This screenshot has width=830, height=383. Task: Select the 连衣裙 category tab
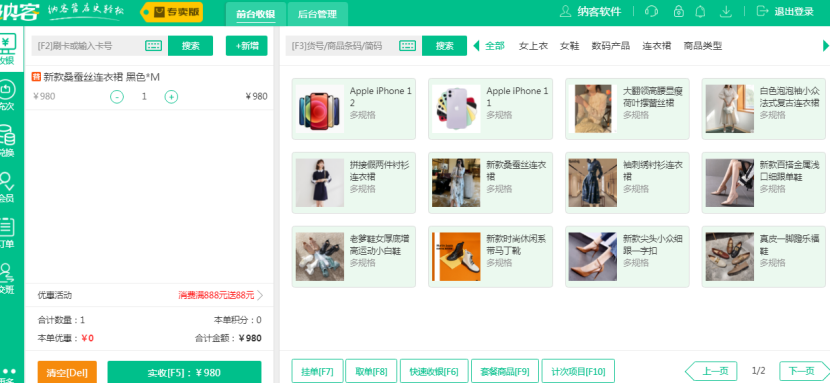click(657, 45)
